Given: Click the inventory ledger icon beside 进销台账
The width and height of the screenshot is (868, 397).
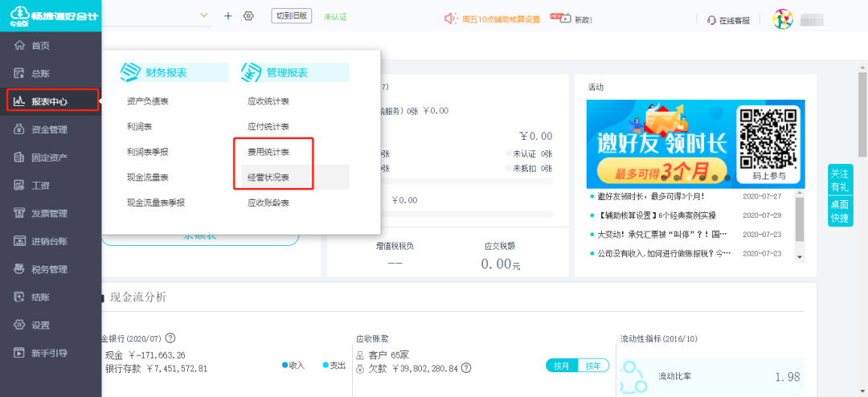Looking at the screenshot, I should pos(20,241).
